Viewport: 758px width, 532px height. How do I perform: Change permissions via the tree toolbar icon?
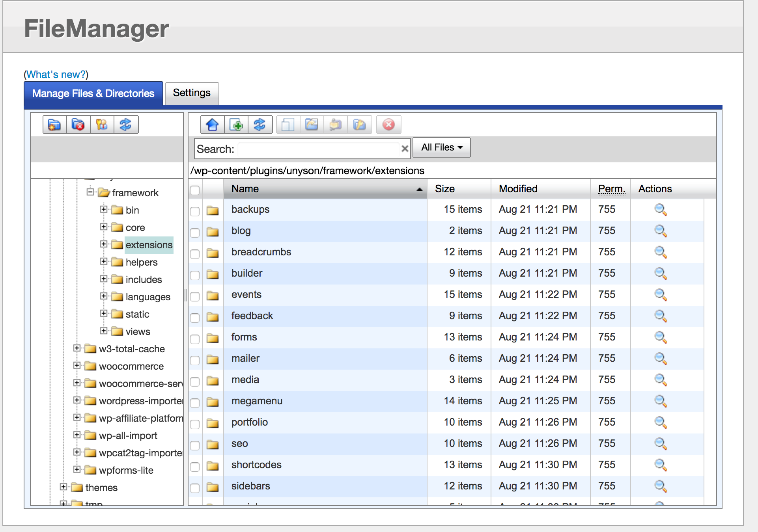102,124
